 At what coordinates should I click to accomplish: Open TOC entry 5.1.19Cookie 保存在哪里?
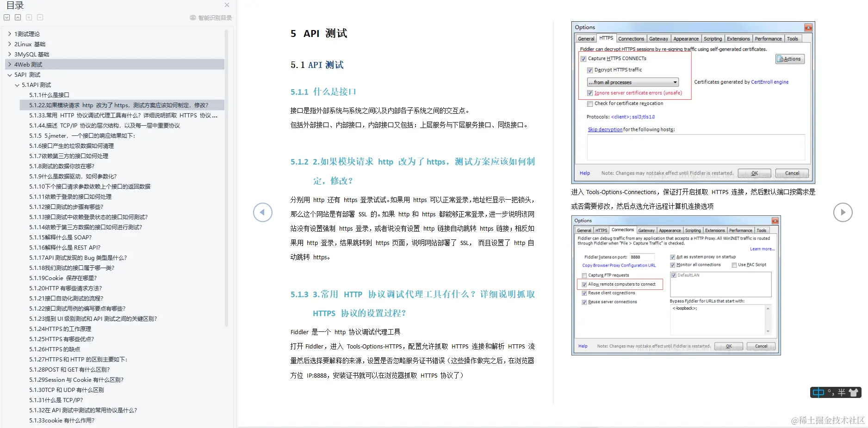pyautogui.click(x=63, y=278)
